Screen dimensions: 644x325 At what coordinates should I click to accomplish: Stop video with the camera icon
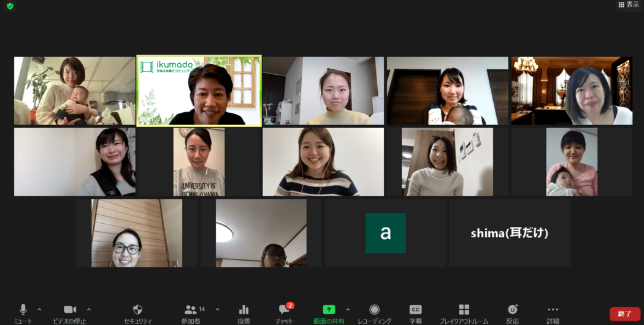70,310
